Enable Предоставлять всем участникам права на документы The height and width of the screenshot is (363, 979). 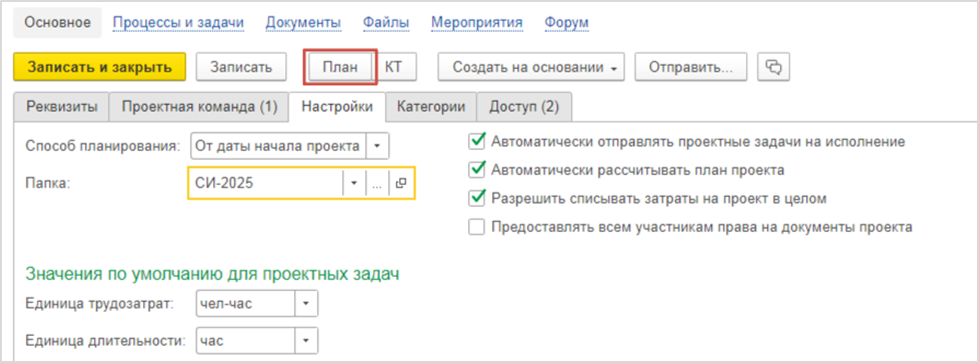476,227
